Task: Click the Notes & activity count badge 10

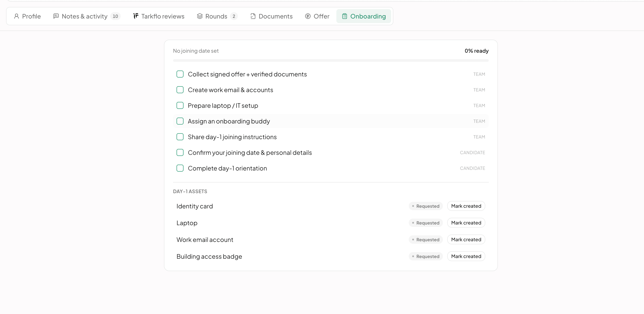Action: click(x=115, y=16)
